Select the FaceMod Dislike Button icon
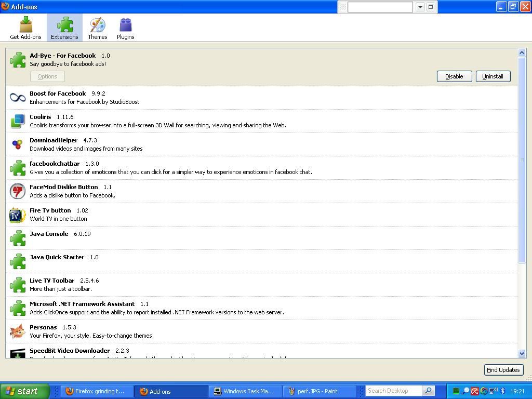The height and width of the screenshot is (399, 532). coord(18,191)
